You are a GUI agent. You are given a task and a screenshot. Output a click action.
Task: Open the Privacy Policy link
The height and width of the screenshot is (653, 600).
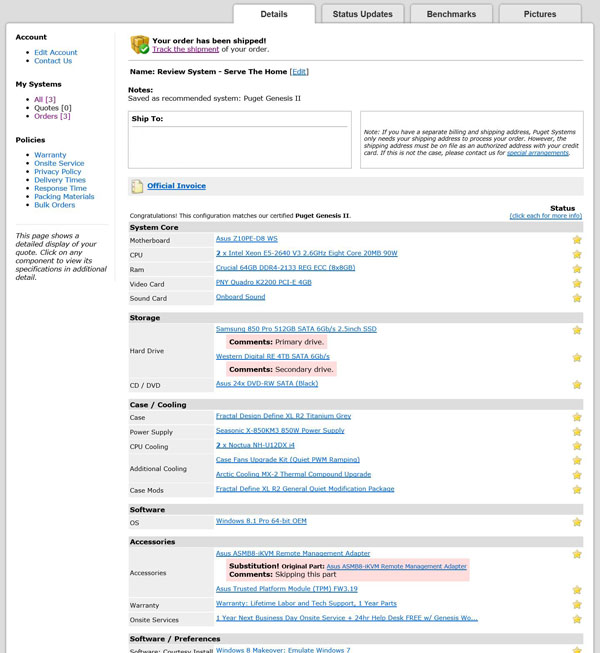[x=57, y=172]
